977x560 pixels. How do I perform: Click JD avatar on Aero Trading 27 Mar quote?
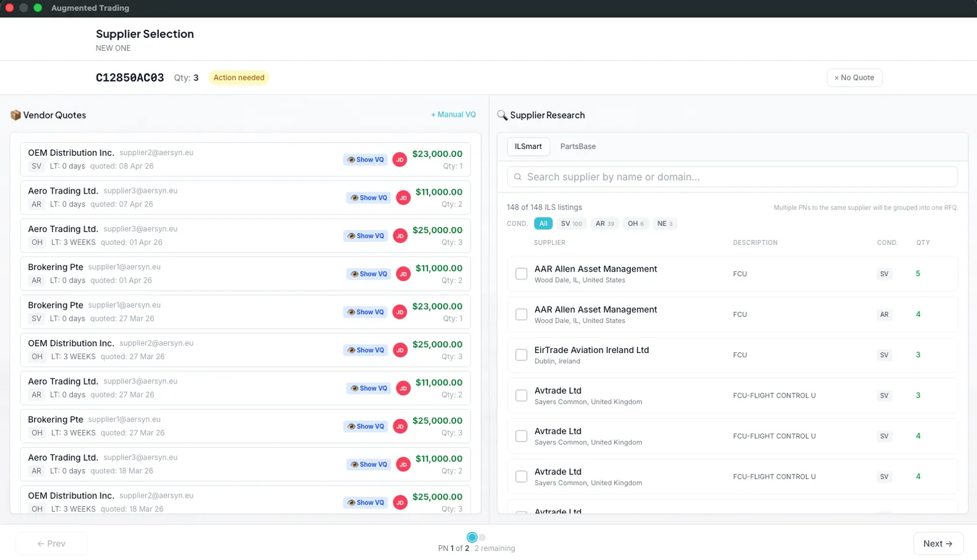[x=403, y=388]
